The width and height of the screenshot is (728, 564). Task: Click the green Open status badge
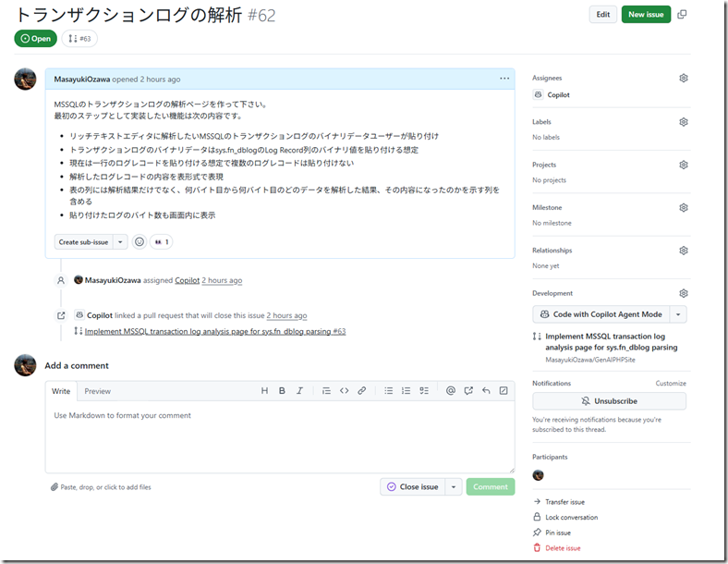click(x=36, y=39)
